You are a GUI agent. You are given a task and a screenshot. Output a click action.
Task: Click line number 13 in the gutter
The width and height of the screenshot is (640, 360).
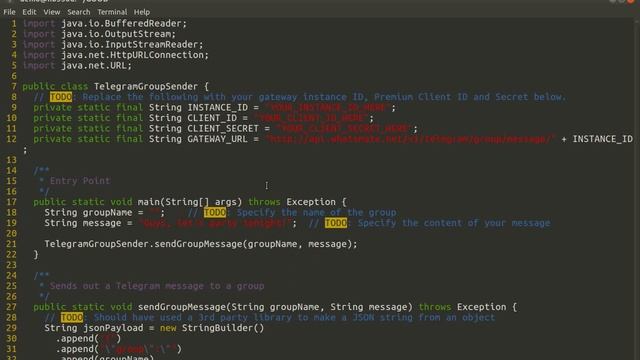click(11, 160)
